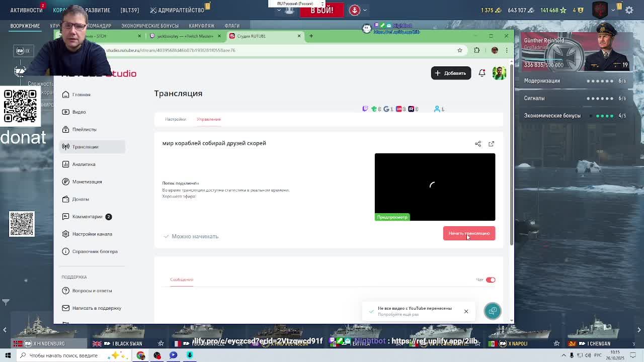Close the Студия RUTUBE browser tab

299,36
